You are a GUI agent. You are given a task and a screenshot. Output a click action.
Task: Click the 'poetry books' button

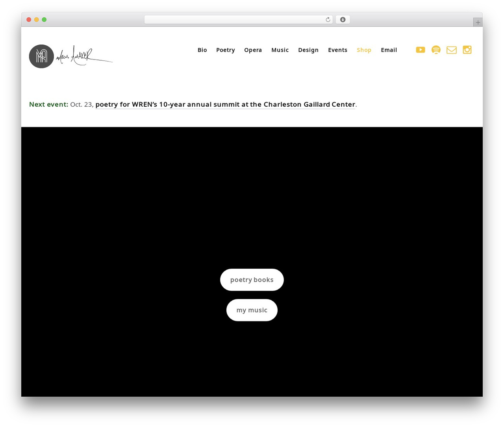252,280
